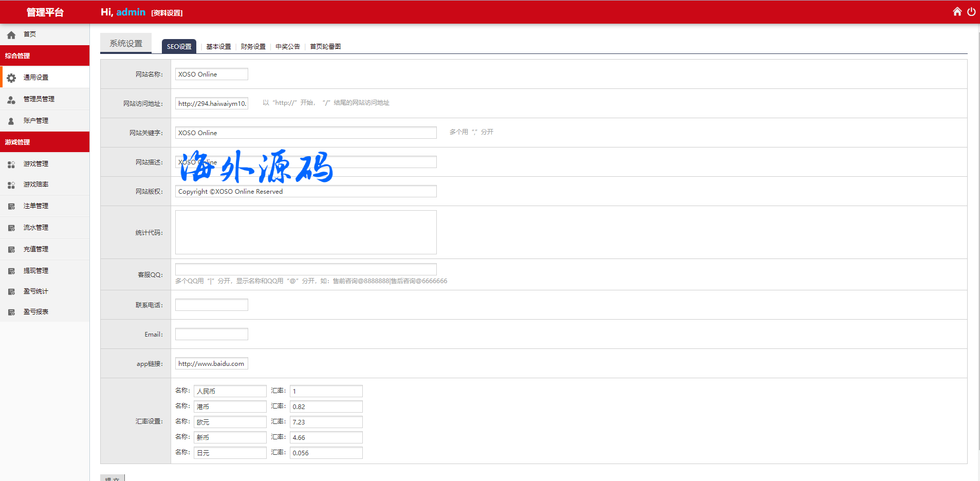Click the 账户管理 person icon
The width and height of the screenshot is (980, 481).
tap(11, 121)
